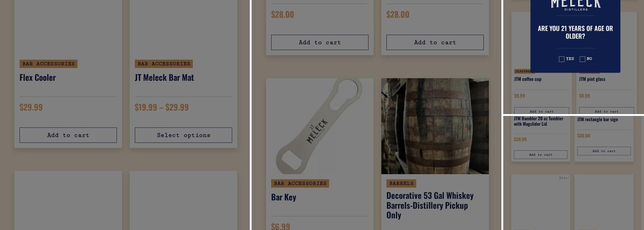Check the YES age confirmation box
The image size is (644, 230).
[562, 59]
